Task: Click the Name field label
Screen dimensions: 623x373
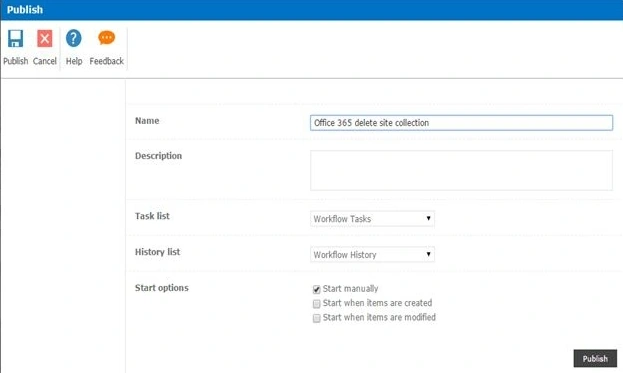Action: click(x=147, y=121)
